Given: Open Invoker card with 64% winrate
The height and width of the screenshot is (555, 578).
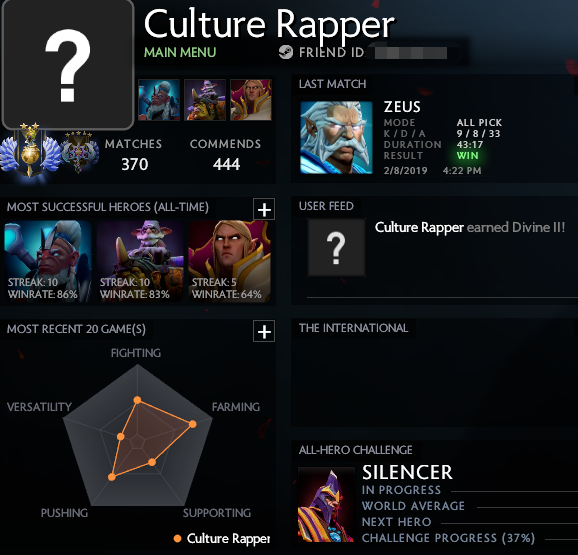Looking at the screenshot, I should [230, 261].
